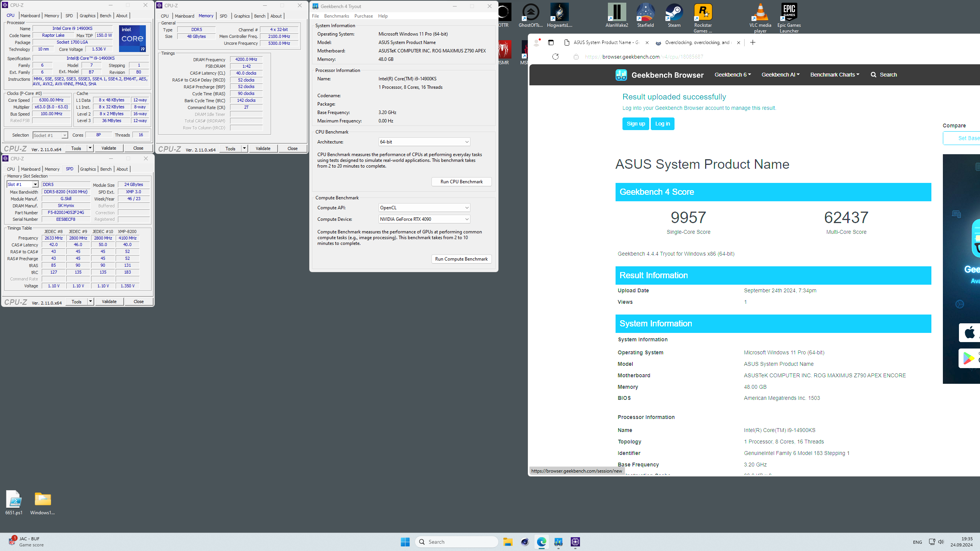This screenshot has height=551, width=980.
Task: Click Run CPU Benchmark button
Action: coord(461,182)
